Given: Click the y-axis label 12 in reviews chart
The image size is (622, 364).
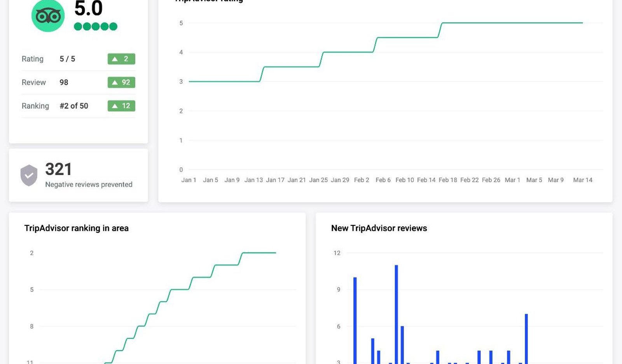Looking at the screenshot, I should pyautogui.click(x=337, y=253).
